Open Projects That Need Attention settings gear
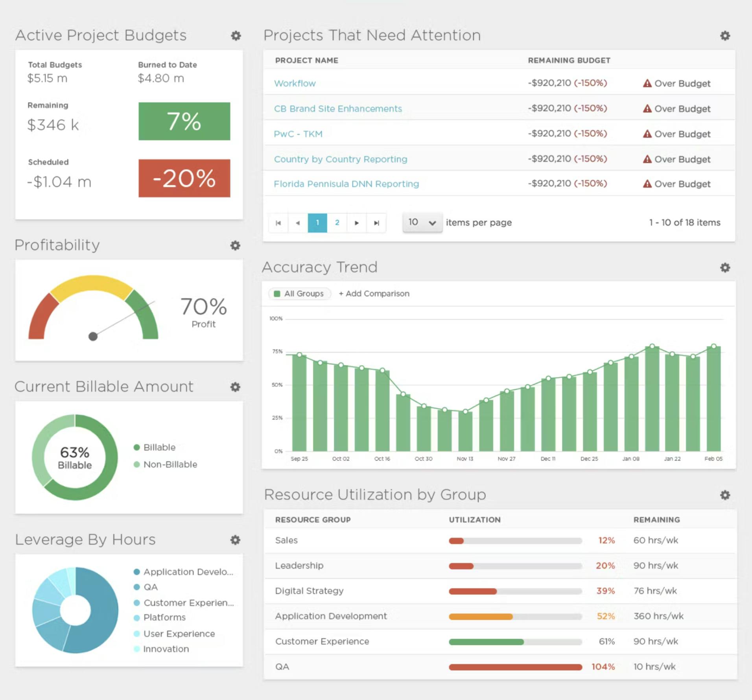 (725, 36)
